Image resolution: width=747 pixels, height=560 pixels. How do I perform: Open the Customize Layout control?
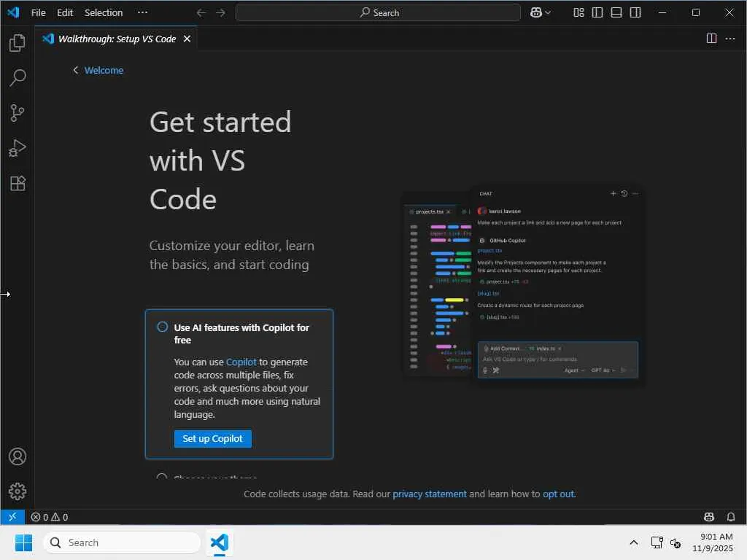click(x=578, y=13)
